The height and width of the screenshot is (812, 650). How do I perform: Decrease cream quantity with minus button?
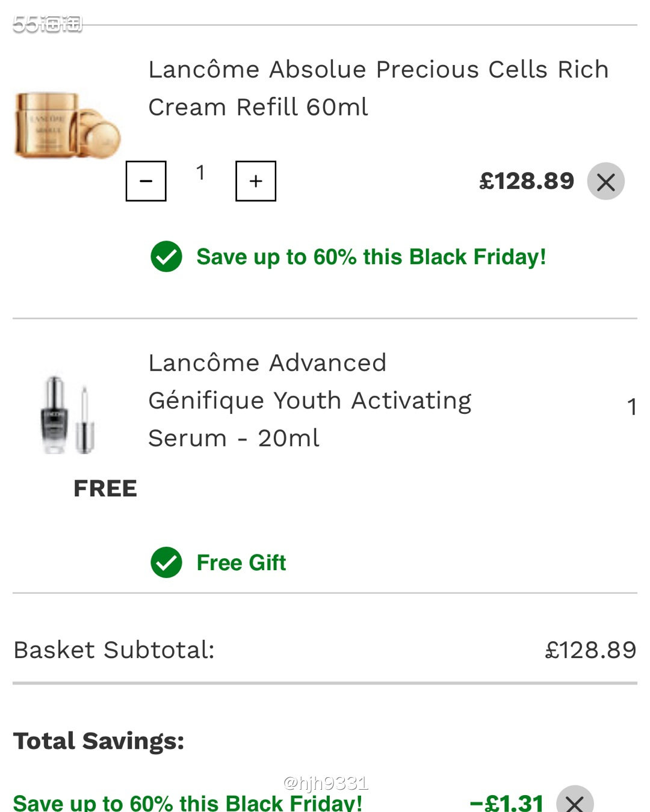146,181
